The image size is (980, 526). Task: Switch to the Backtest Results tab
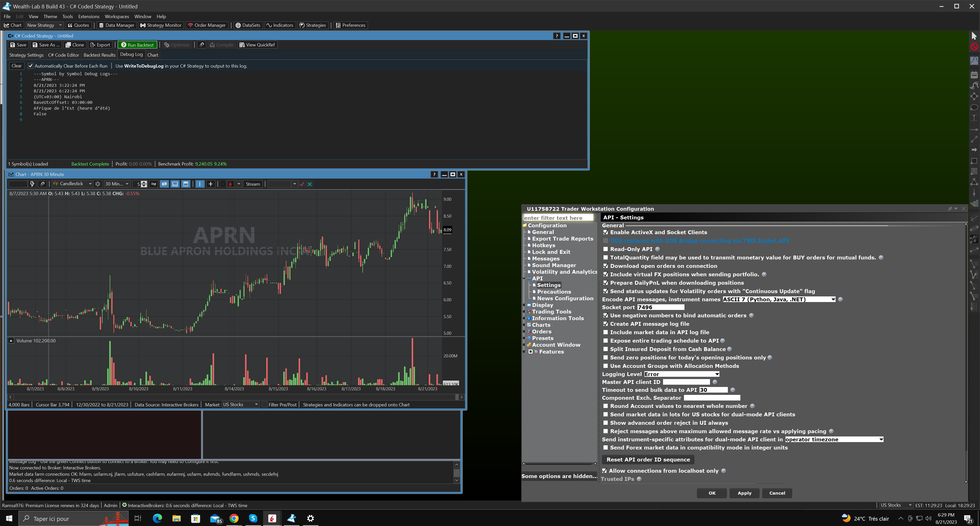[99, 55]
